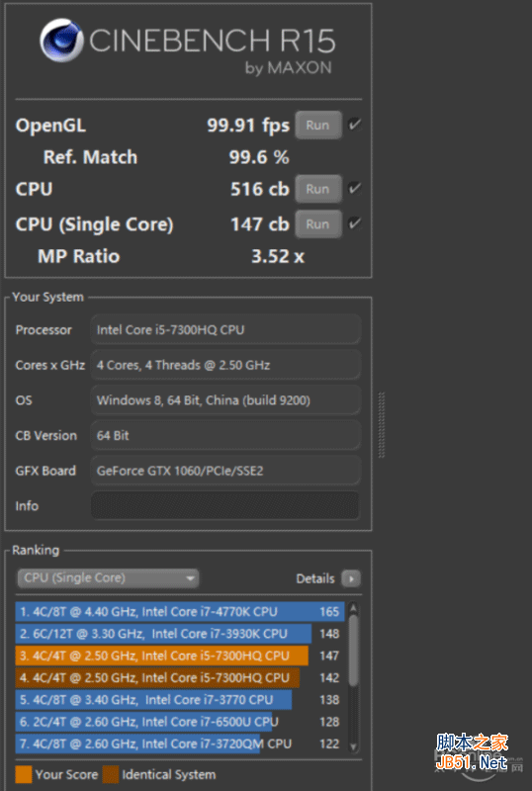Viewport: 532px width, 791px height.
Task: Click the Details arrow icon button
Action: pyautogui.click(x=351, y=578)
